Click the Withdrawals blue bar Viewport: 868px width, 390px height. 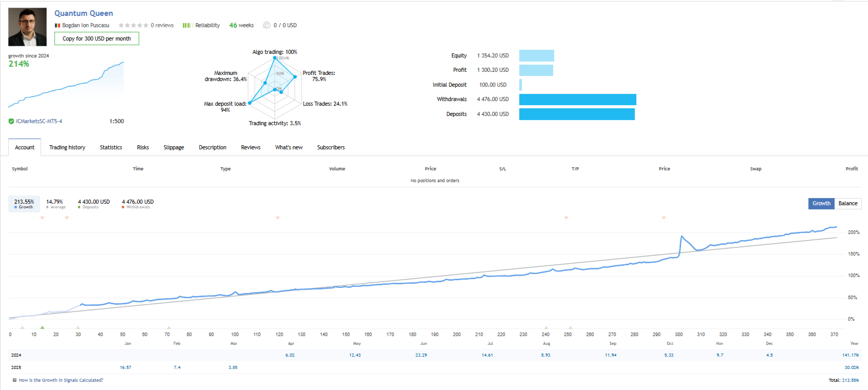pyautogui.click(x=578, y=100)
